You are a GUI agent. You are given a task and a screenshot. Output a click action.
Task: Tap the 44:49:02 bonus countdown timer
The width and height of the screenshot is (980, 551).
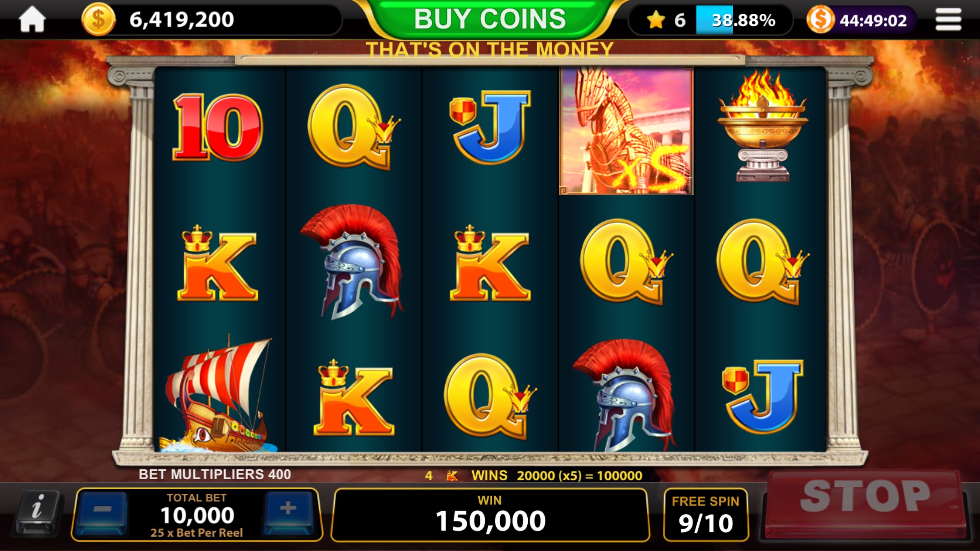tap(873, 20)
